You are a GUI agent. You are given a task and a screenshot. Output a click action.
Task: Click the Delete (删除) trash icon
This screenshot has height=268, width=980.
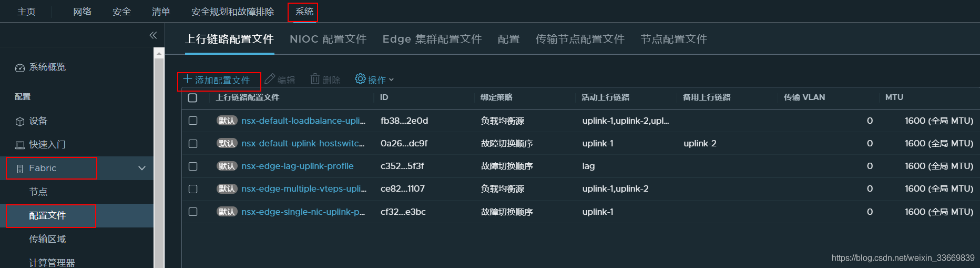click(x=315, y=79)
